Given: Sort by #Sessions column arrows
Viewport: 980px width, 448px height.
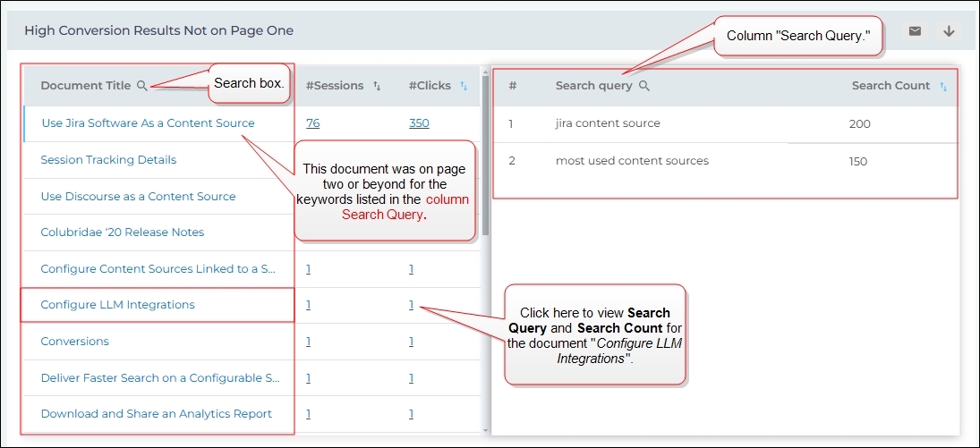Looking at the screenshot, I should 377,86.
